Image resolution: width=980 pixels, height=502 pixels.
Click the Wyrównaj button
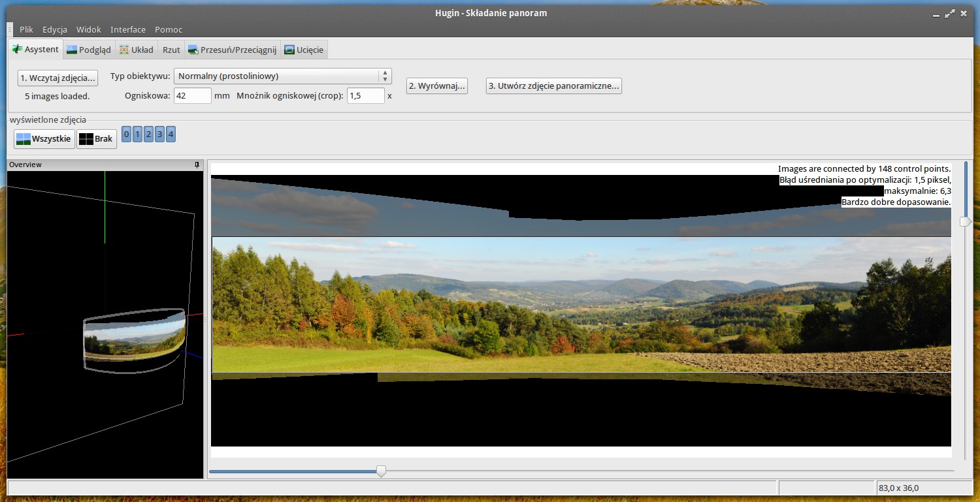coord(437,86)
